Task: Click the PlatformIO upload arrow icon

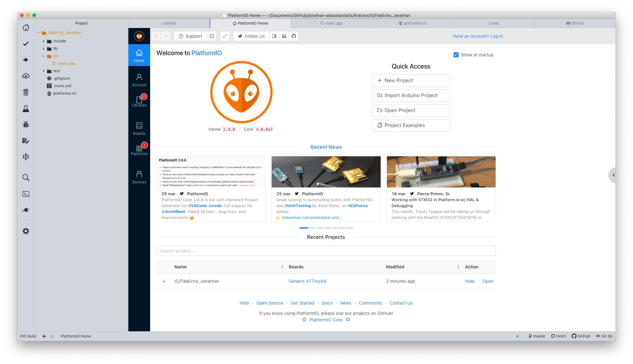Action: (26, 60)
